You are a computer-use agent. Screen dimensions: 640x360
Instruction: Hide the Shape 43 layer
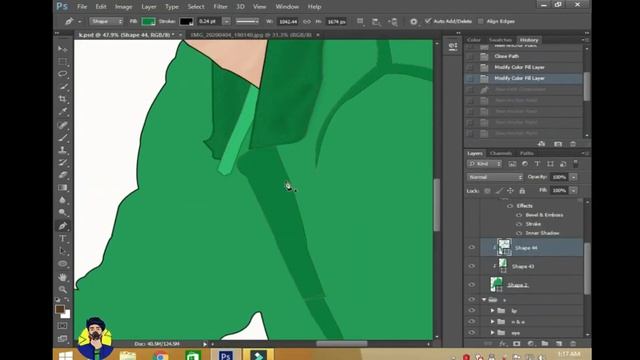click(x=471, y=266)
